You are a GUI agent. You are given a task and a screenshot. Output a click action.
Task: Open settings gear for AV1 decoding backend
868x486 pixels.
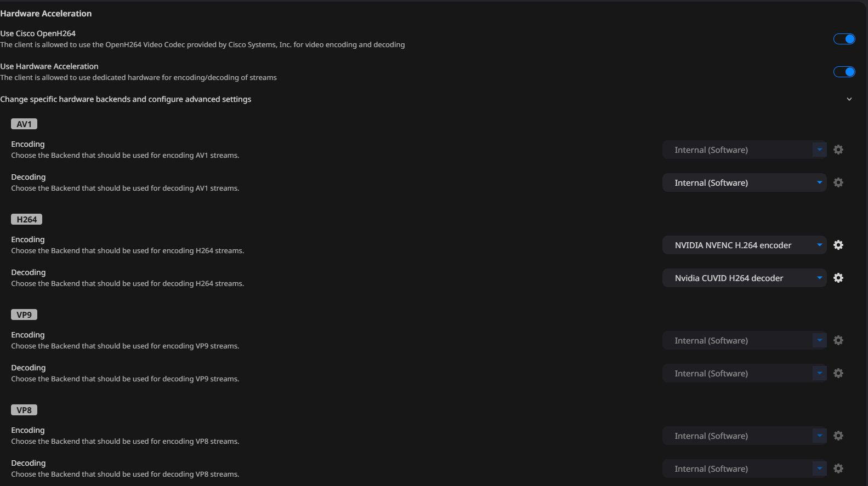coord(838,182)
